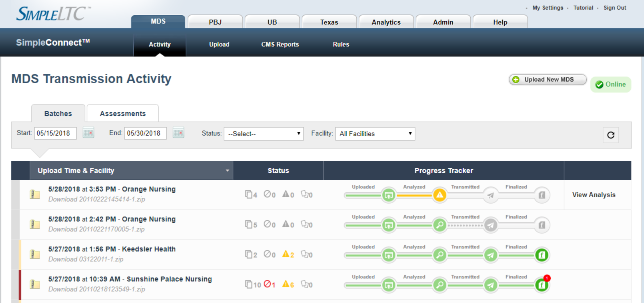The height and width of the screenshot is (303, 644).
Task: Download 20110222145414-1.zip
Action: pos(97,199)
